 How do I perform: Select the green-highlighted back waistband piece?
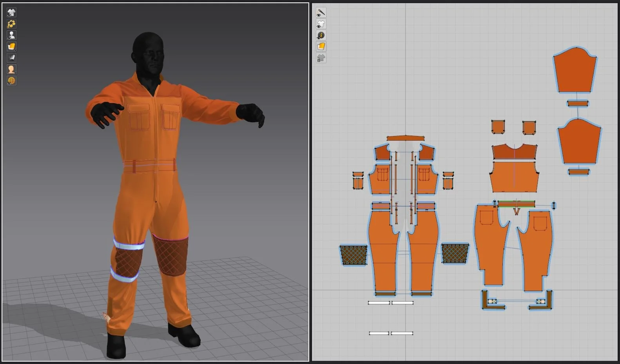[x=516, y=204]
